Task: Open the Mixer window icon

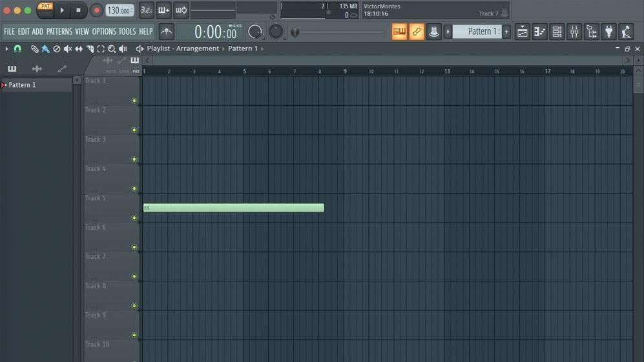Action: click(574, 32)
